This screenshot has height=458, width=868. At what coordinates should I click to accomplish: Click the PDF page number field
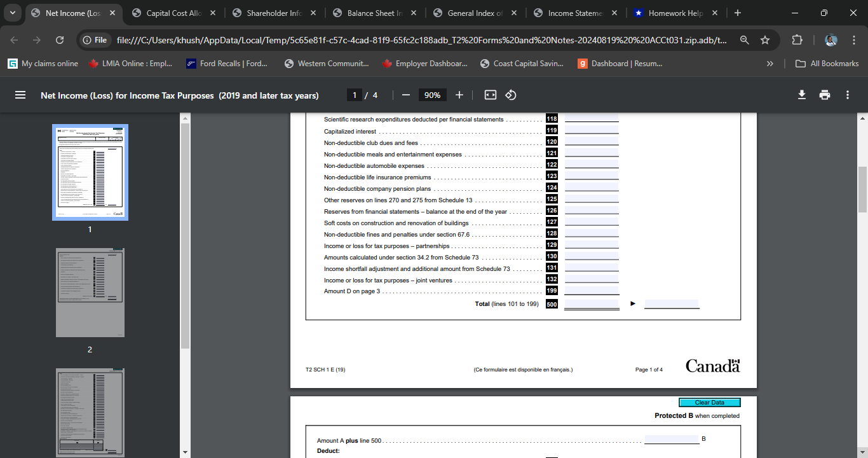[355, 95]
